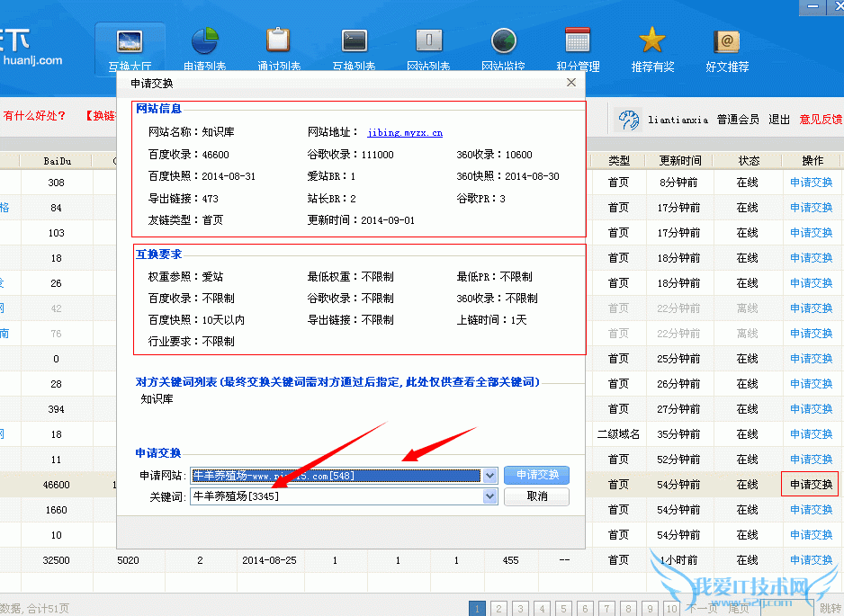
Task: Sort by the 更新时间 column header
Action: pos(679,161)
